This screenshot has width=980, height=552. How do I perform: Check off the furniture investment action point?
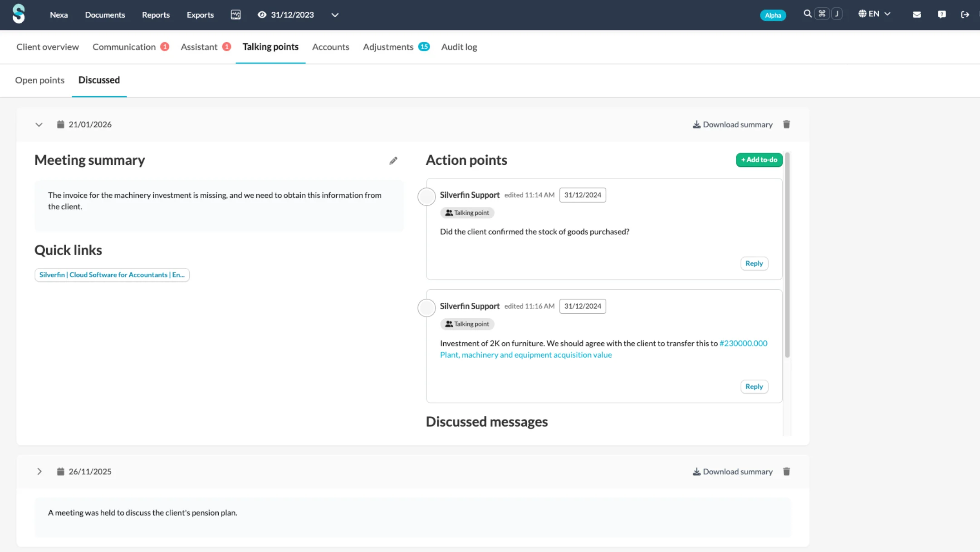click(x=426, y=308)
